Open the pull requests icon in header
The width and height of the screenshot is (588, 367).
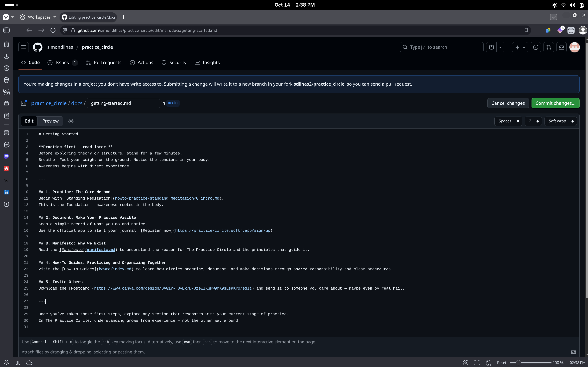[x=548, y=47]
